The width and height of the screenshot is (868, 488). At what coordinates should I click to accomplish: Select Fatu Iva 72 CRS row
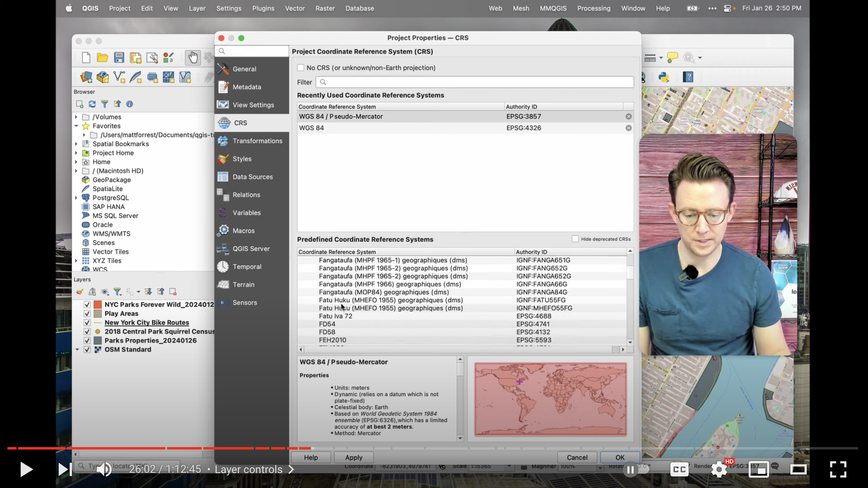[462, 316]
